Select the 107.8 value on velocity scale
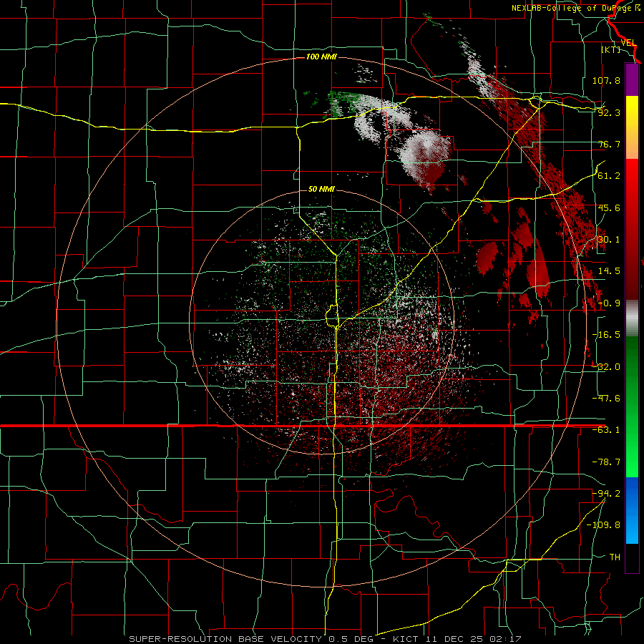The width and height of the screenshot is (644, 644). click(x=606, y=80)
